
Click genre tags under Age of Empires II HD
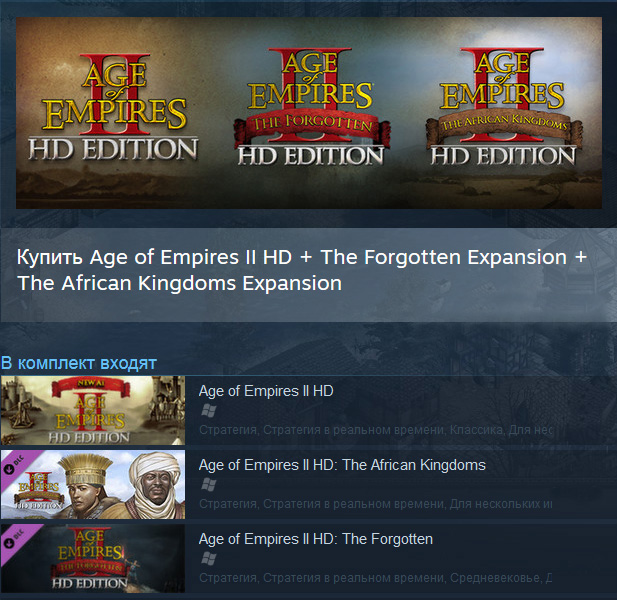click(375, 430)
